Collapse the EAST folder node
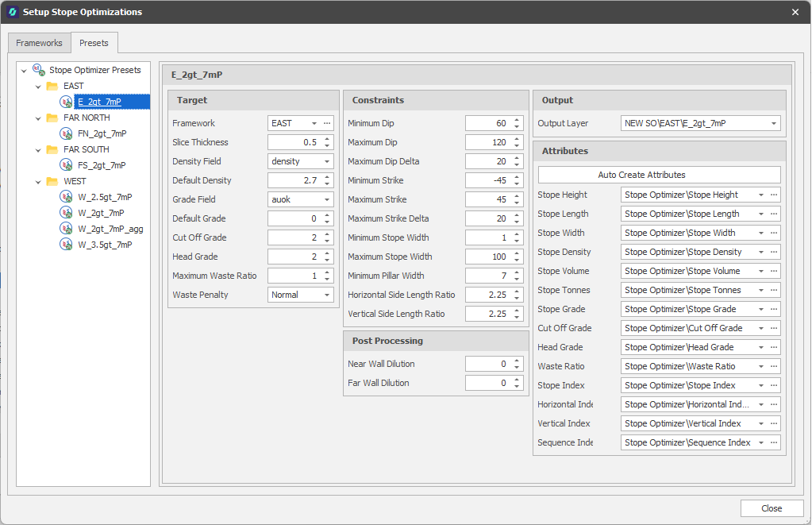 pyautogui.click(x=38, y=86)
